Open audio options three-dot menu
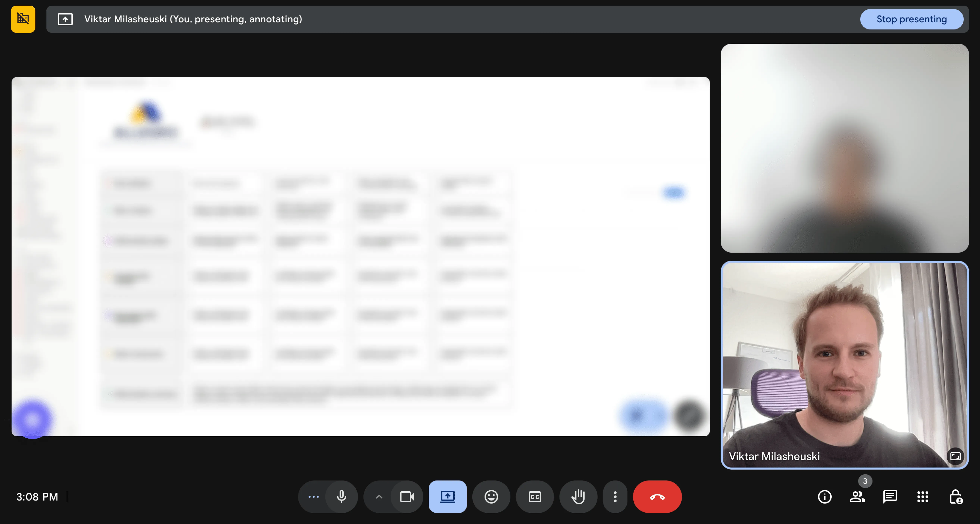980x524 pixels. click(x=314, y=497)
